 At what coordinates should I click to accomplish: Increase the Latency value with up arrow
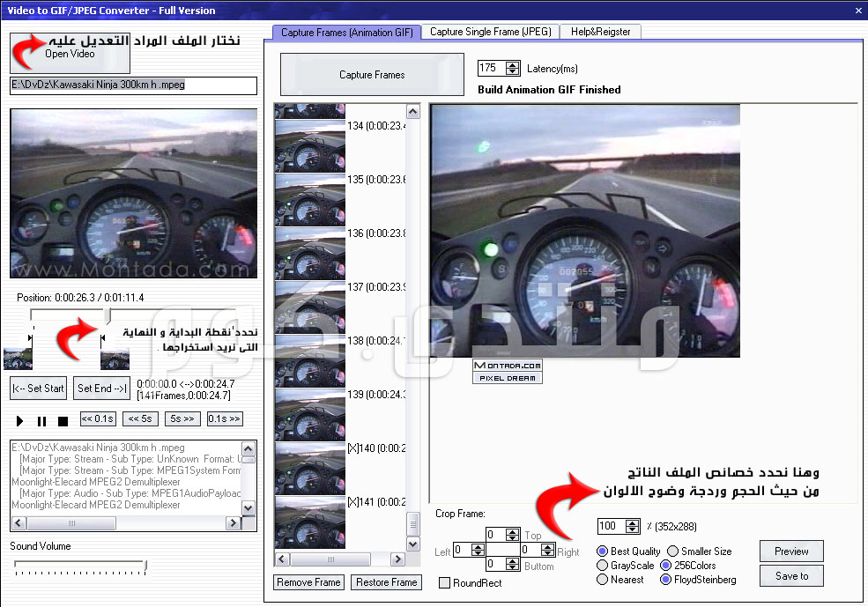pos(513,64)
